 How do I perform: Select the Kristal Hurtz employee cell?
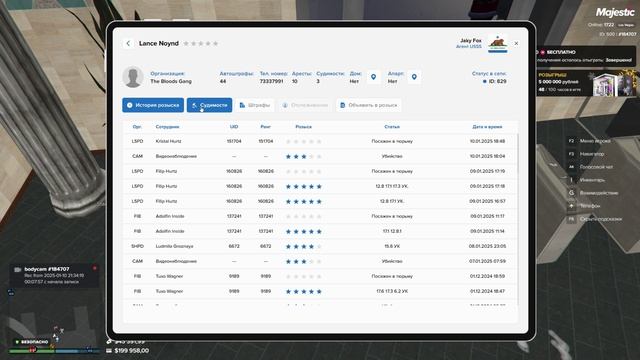coord(169,141)
